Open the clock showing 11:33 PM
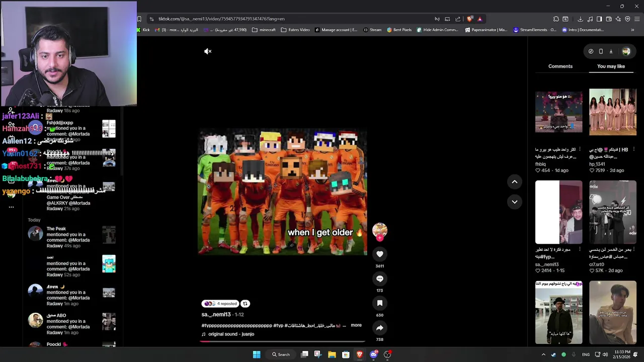Viewport: 644px width, 362px height. point(622,354)
